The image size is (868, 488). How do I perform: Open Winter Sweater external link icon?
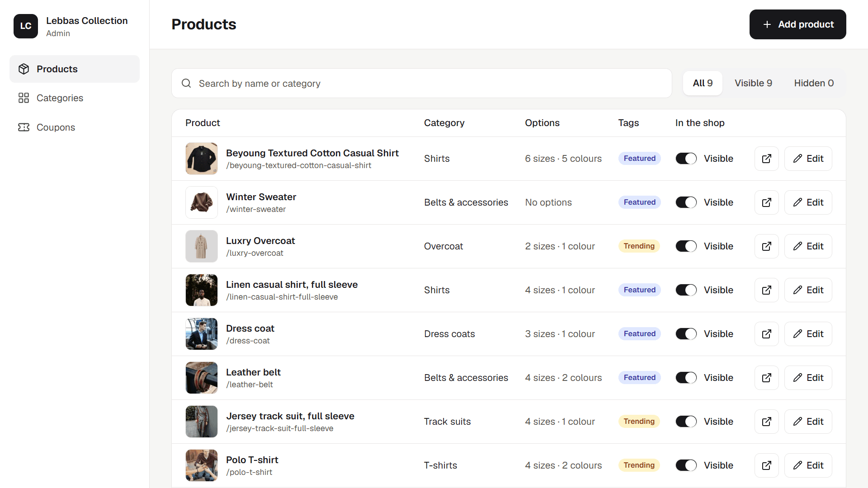click(767, 202)
